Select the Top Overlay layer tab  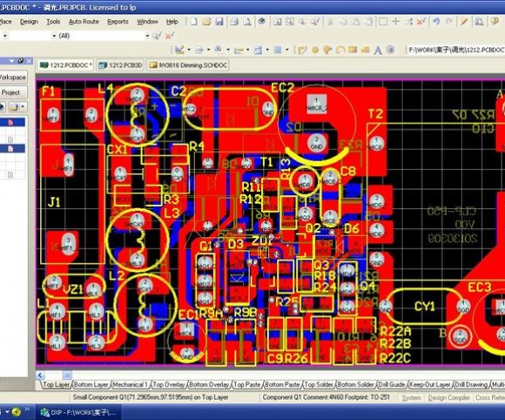coord(169,384)
